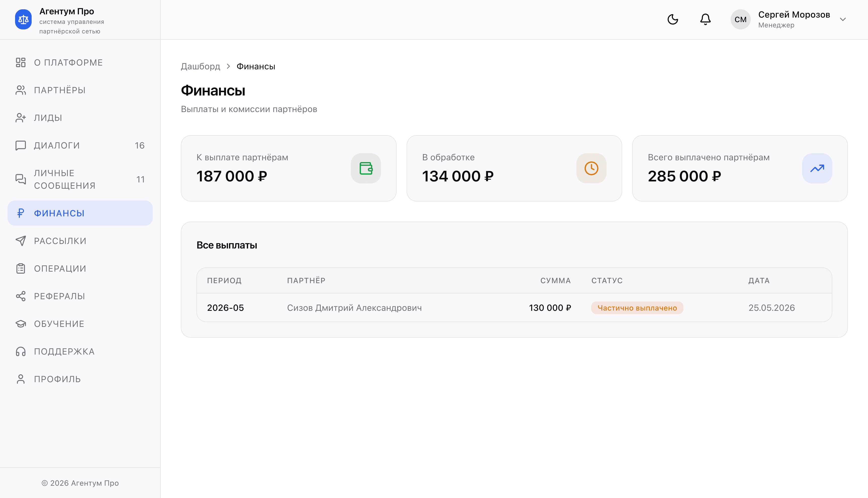Click the ДАТА column header
The height and width of the screenshot is (498, 868).
759,280
